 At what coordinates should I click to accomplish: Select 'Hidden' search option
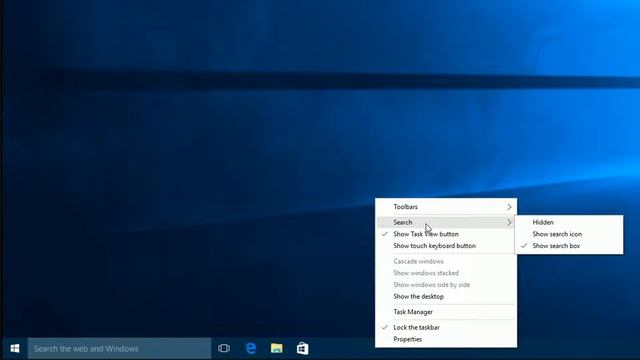pos(569,222)
